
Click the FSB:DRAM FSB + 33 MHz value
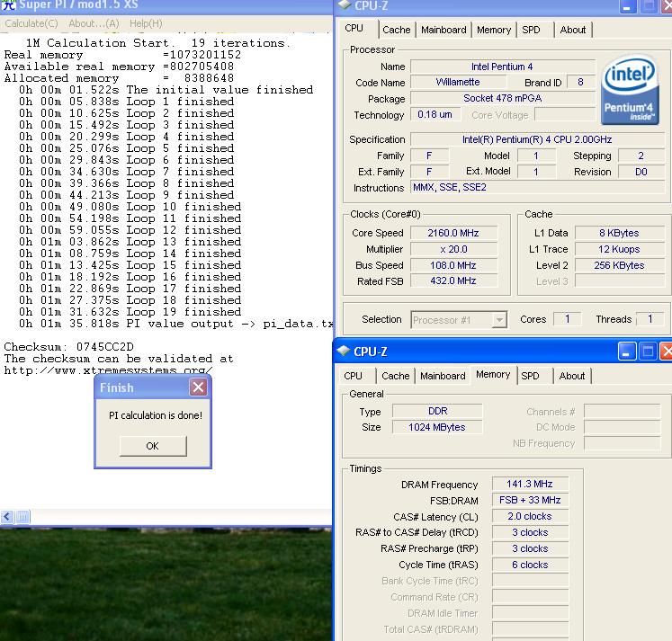point(530,500)
